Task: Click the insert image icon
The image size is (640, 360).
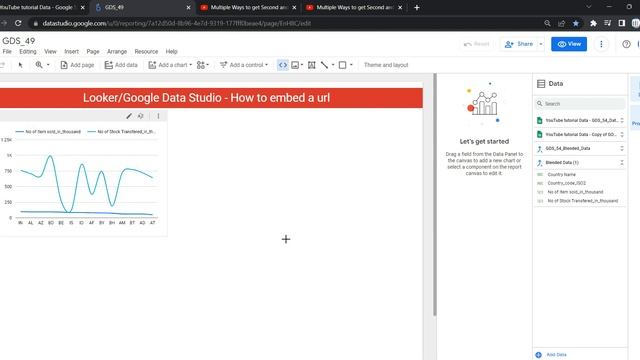Action: tap(295, 65)
